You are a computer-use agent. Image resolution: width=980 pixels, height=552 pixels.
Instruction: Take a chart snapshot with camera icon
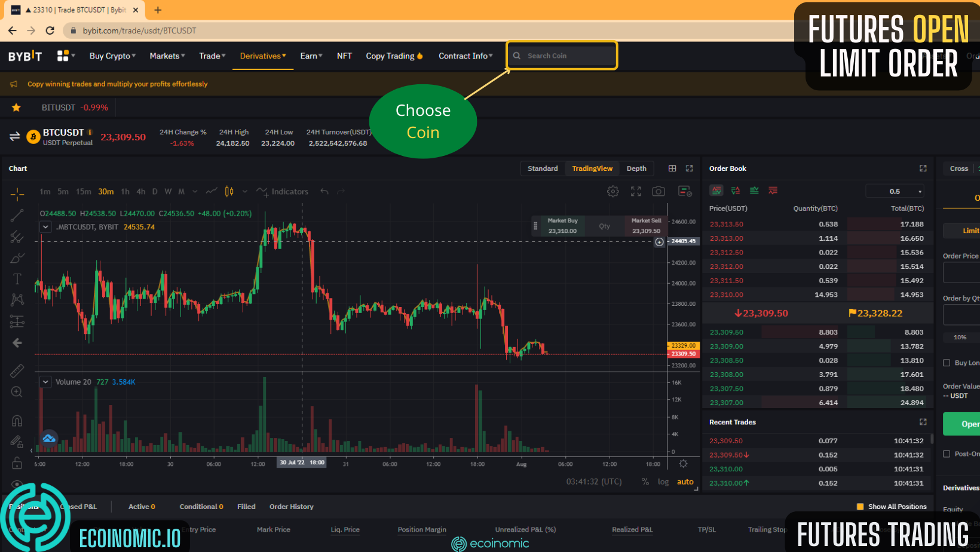(x=659, y=191)
